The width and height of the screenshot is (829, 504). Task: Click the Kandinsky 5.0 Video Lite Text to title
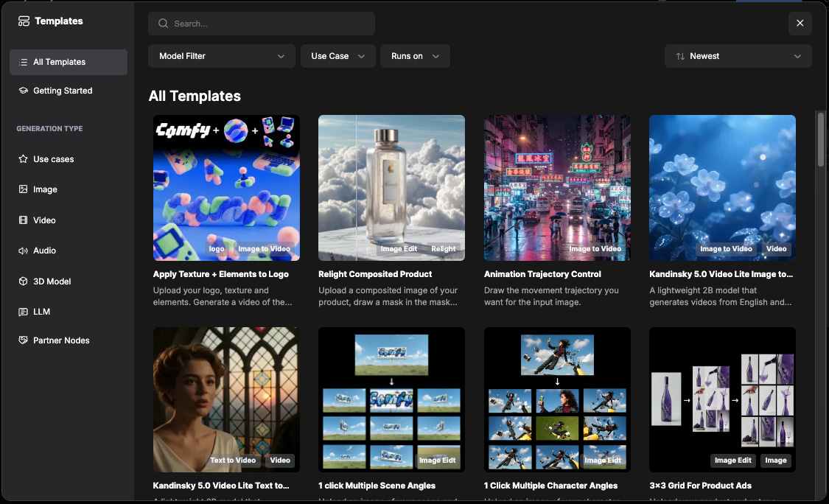click(x=221, y=486)
